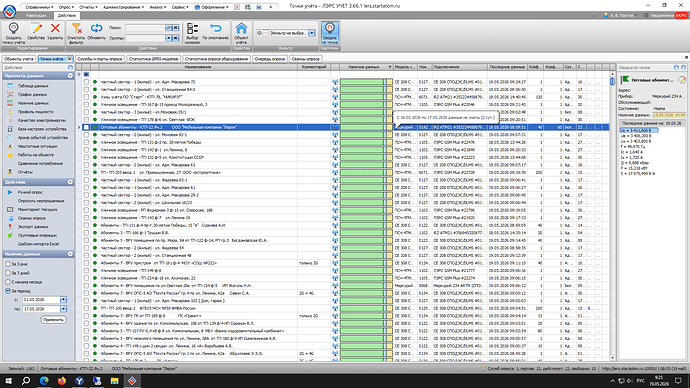Open Групповые операции action
The image size is (690, 388).
point(37,235)
